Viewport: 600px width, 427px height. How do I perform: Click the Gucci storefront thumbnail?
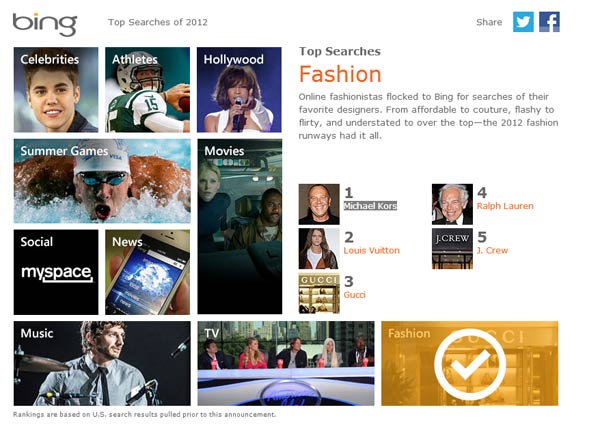coord(319,293)
